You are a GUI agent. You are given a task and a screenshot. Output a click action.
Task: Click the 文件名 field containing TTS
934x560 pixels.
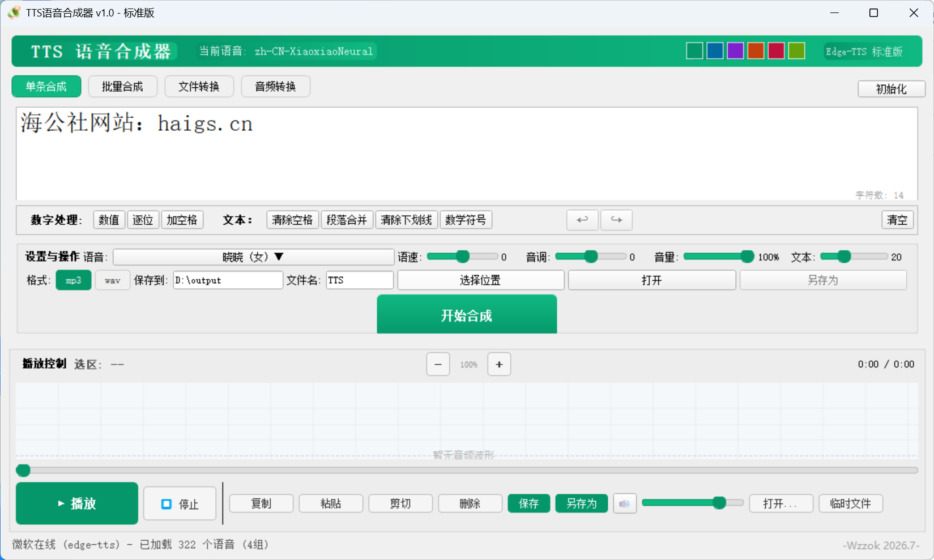360,280
